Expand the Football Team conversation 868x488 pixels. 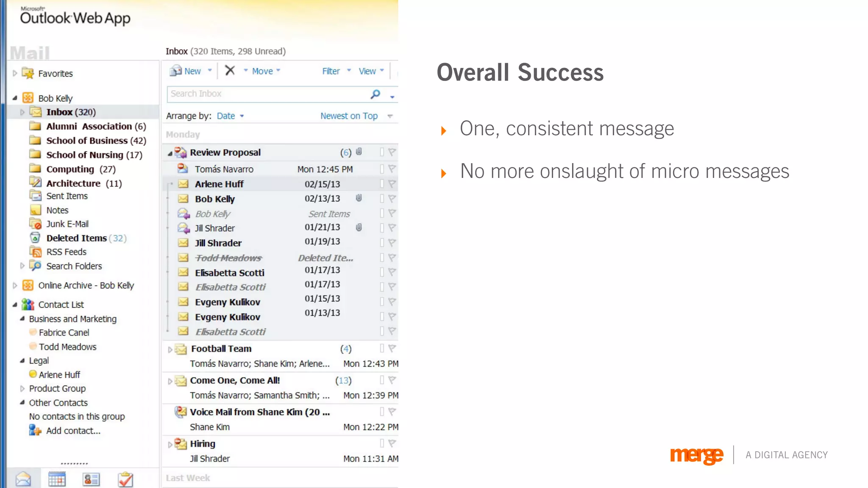(170, 349)
